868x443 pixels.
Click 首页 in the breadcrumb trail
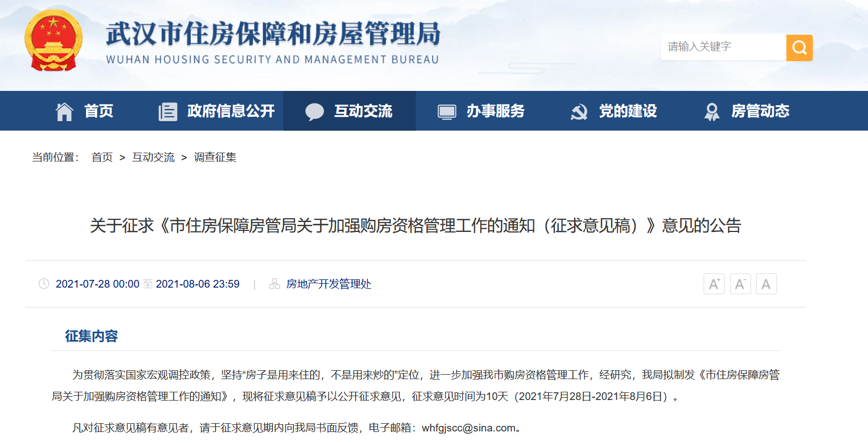[102, 158]
